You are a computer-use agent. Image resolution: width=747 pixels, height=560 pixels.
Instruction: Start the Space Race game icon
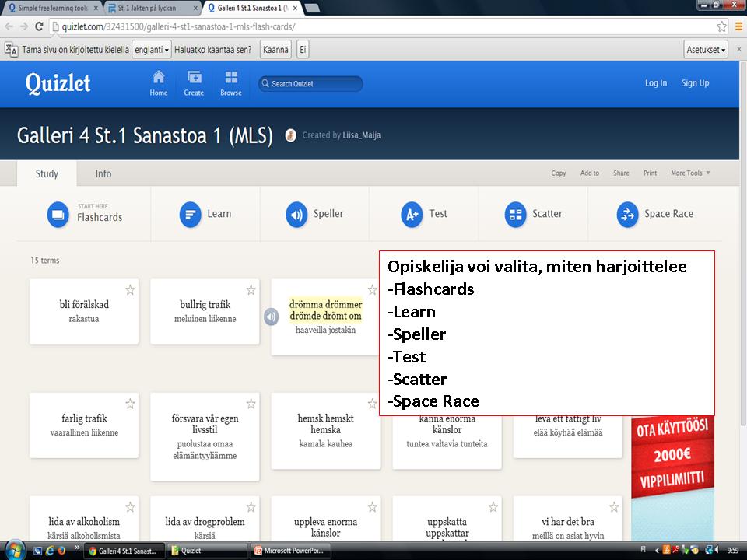tap(627, 214)
